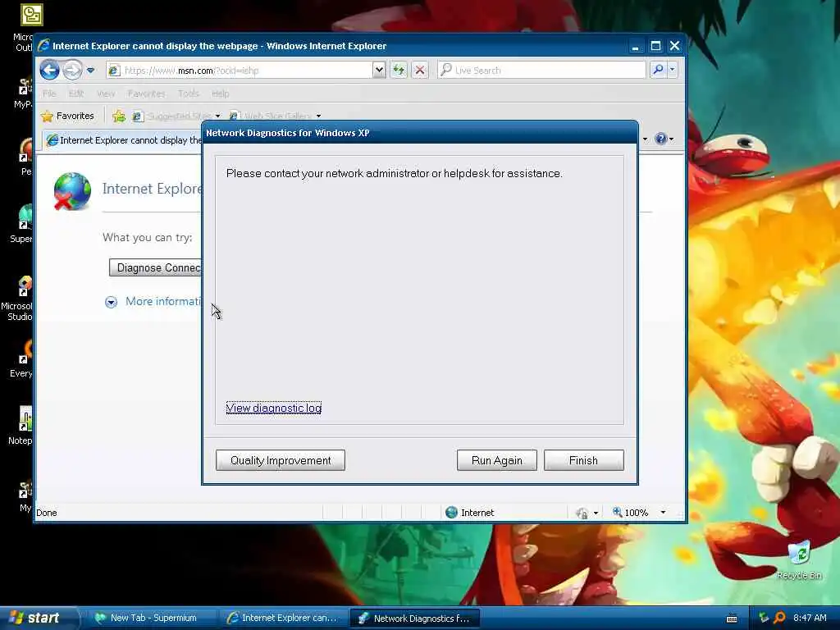
Task: Click the Recycle Bin desktop icon
Action: tap(799, 559)
